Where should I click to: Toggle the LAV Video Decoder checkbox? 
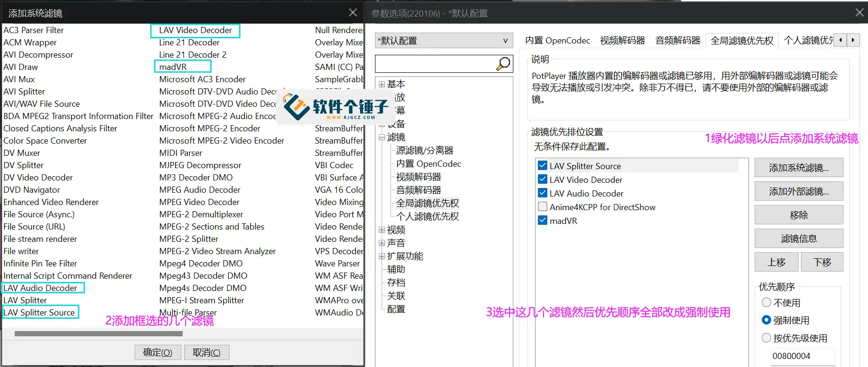coord(543,179)
